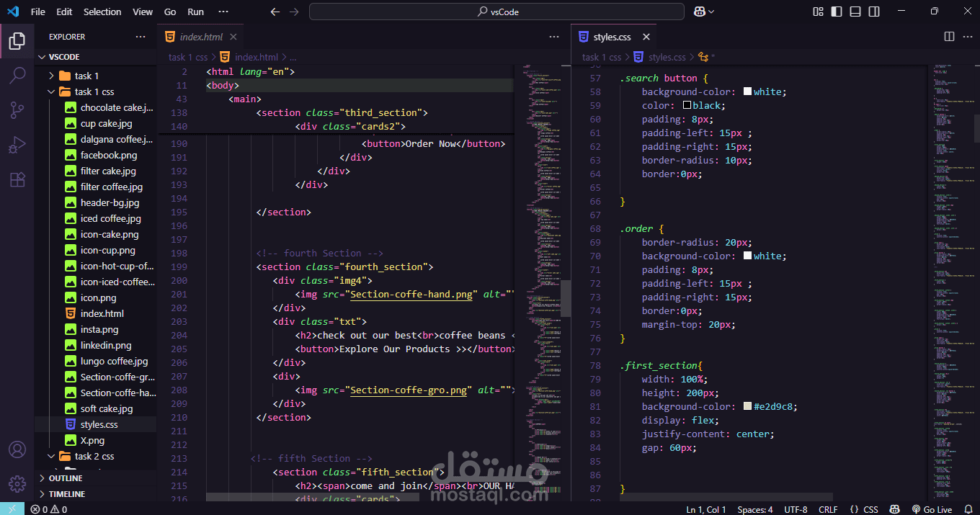Click Go Live in status bar
Image resolution: width=980 pixels, height=515 pixels.
tap(931, 509)
